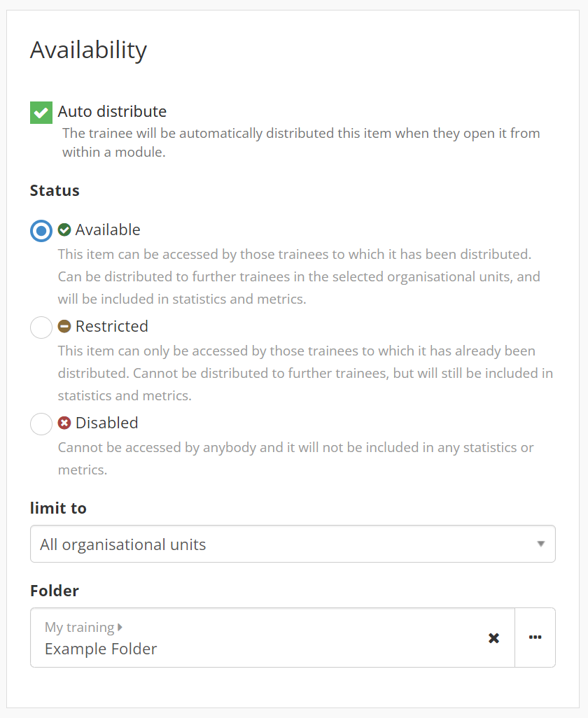Clear folder with the X icon

click(493, 638)
